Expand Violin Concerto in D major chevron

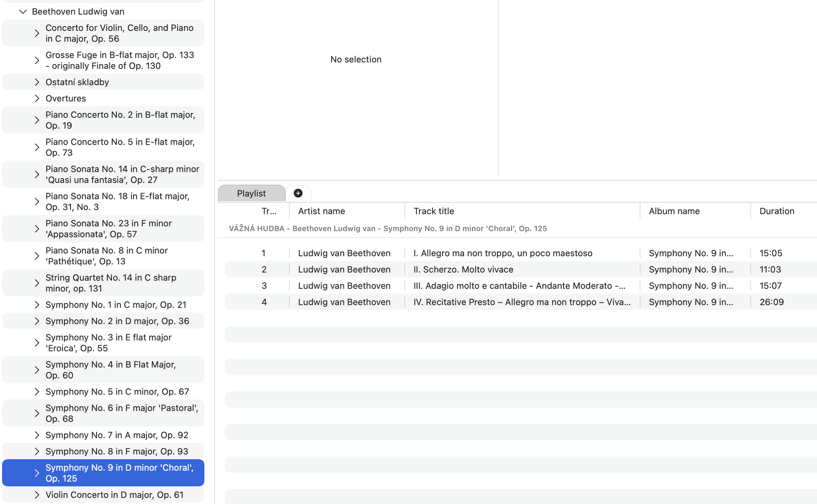point(37,495)
